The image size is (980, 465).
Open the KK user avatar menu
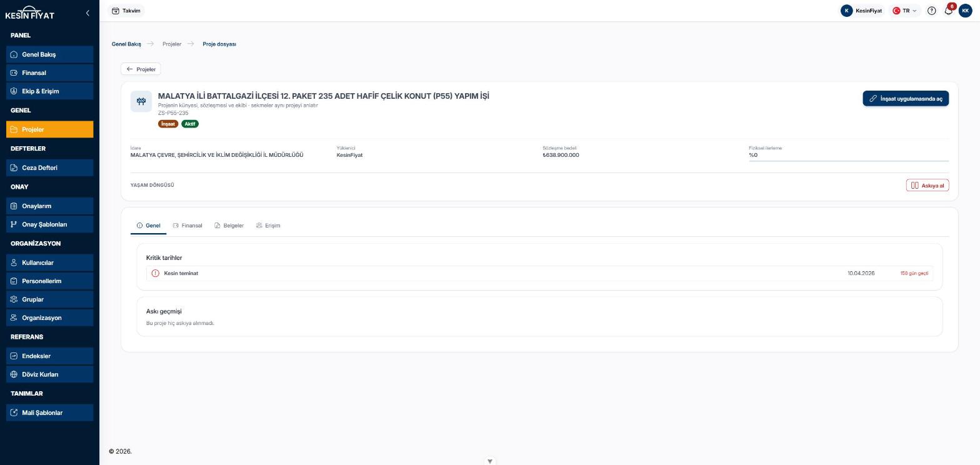(966, 11)
